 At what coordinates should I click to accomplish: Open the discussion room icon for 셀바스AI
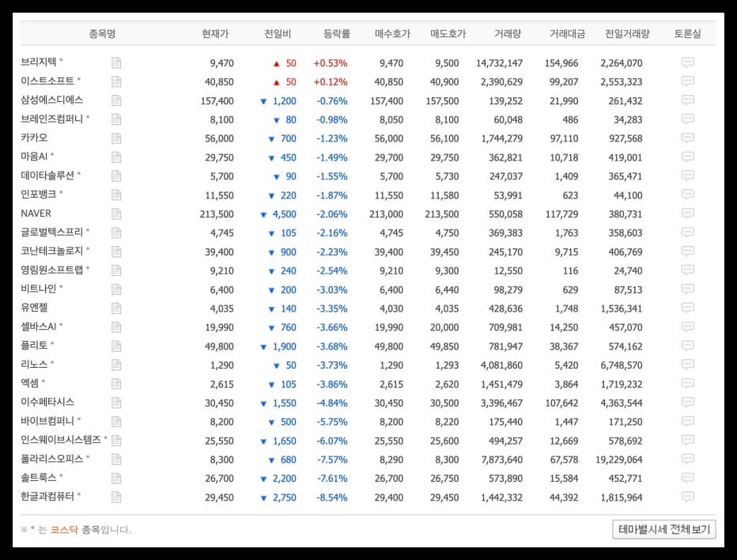click(x=688, y=327)
